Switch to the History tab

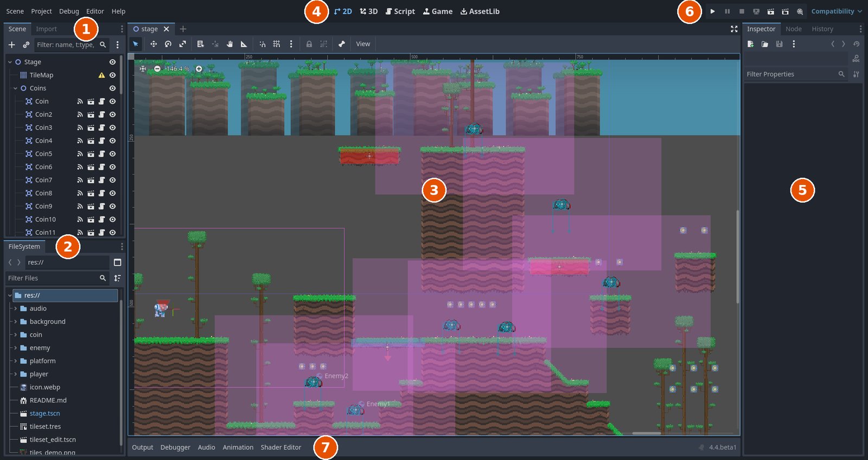point(822,29)
